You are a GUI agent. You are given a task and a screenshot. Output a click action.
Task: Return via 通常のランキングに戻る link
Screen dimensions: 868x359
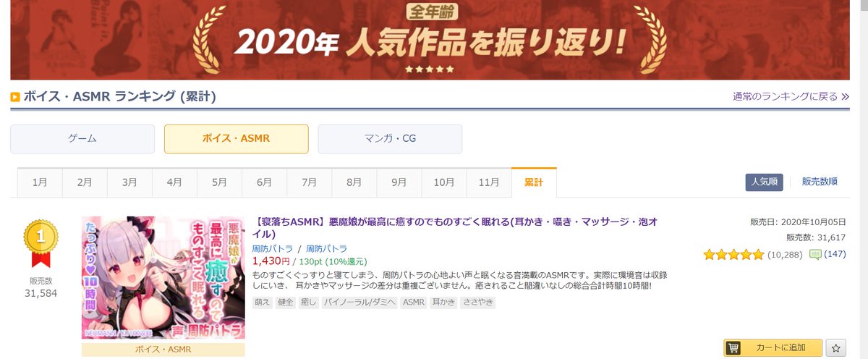coord(785,96)
